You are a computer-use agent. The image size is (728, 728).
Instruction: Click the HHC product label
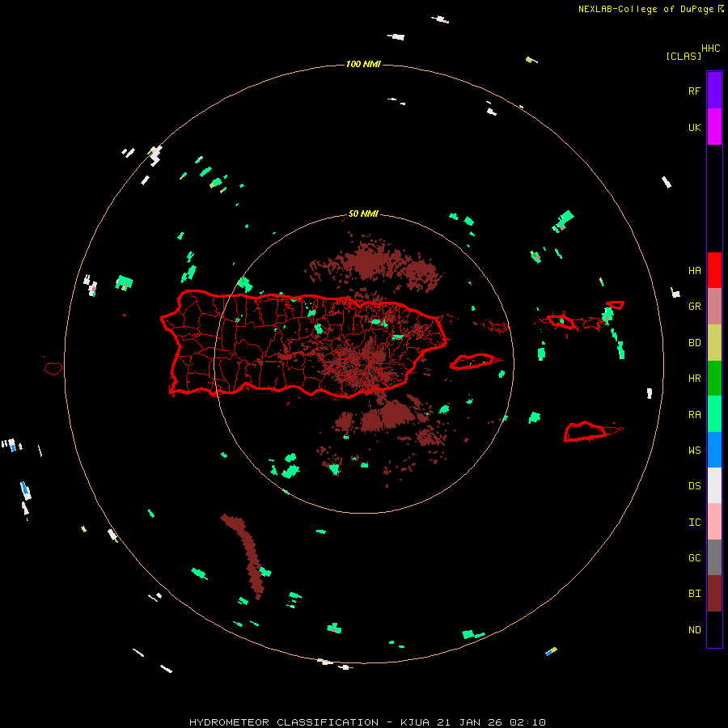pos(710,49)
